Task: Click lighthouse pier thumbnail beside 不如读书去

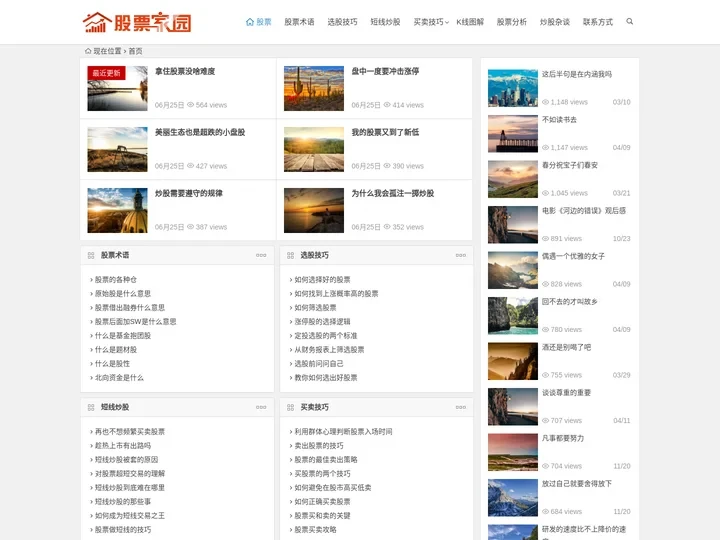Action: click(x=512, y=133)
